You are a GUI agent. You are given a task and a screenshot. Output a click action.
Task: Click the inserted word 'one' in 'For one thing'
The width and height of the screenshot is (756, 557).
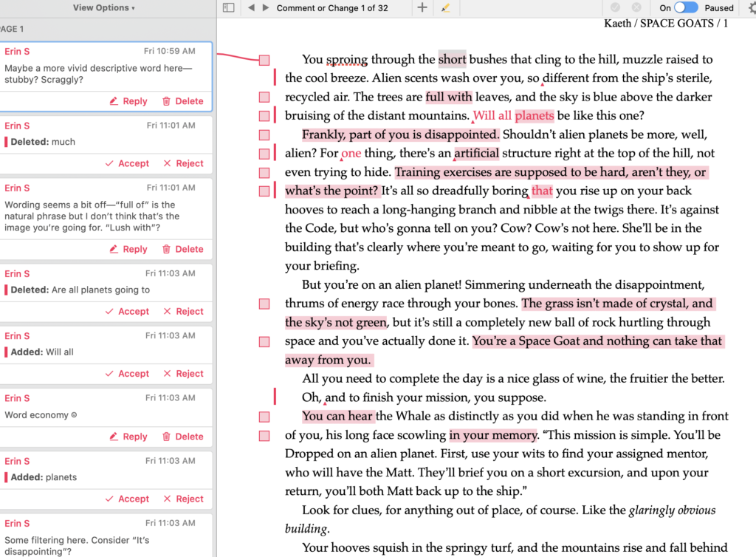tap(351, 154)
